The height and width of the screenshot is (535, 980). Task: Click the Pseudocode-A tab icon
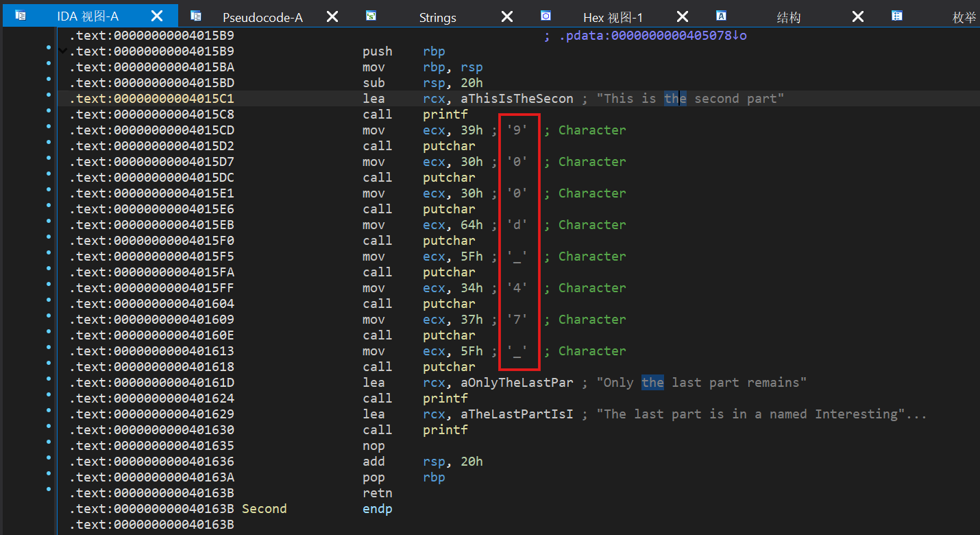pyautogui.click(x=196, y=16)
